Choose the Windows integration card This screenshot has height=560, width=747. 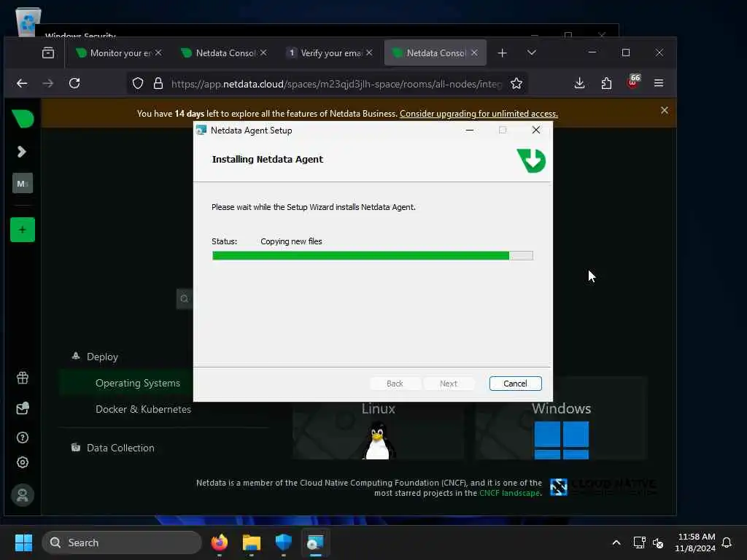click(561, 419)
